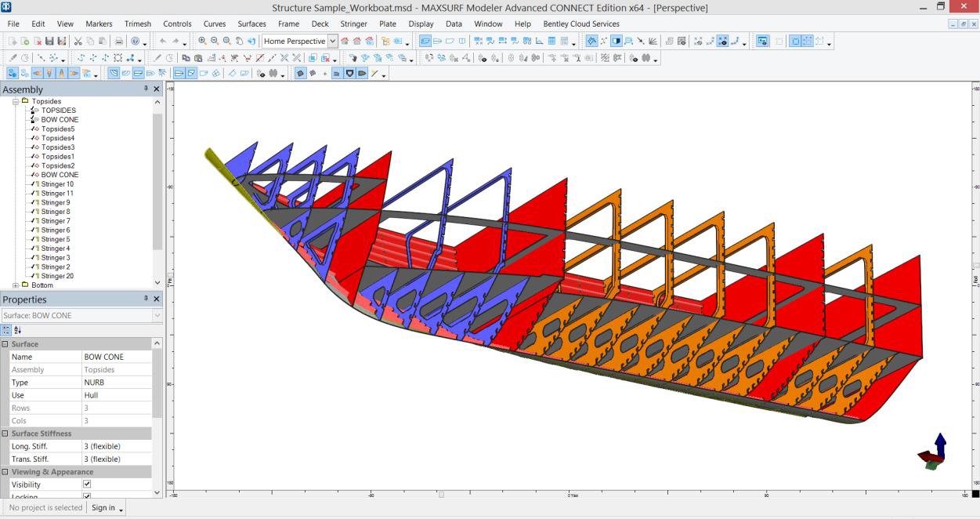Viewport: 980px width, 519px height.
Task: Open the Surfaces menu
Action: [251, 24]
